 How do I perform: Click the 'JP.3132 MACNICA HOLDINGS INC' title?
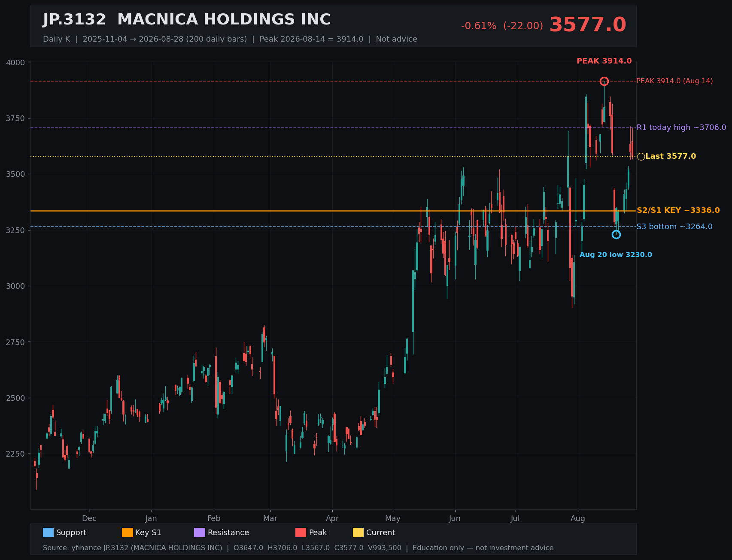(187, 20)
